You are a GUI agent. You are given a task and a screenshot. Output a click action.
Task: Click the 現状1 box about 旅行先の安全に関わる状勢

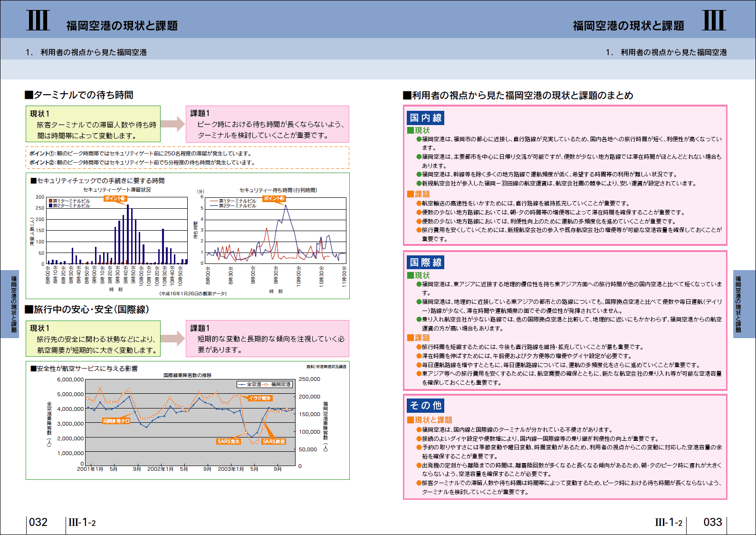93,339
